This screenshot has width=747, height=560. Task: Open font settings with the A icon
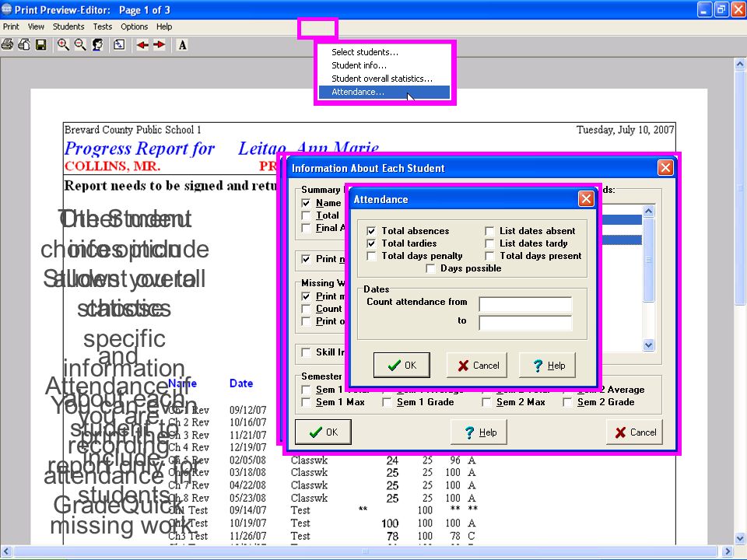(182, 45)
